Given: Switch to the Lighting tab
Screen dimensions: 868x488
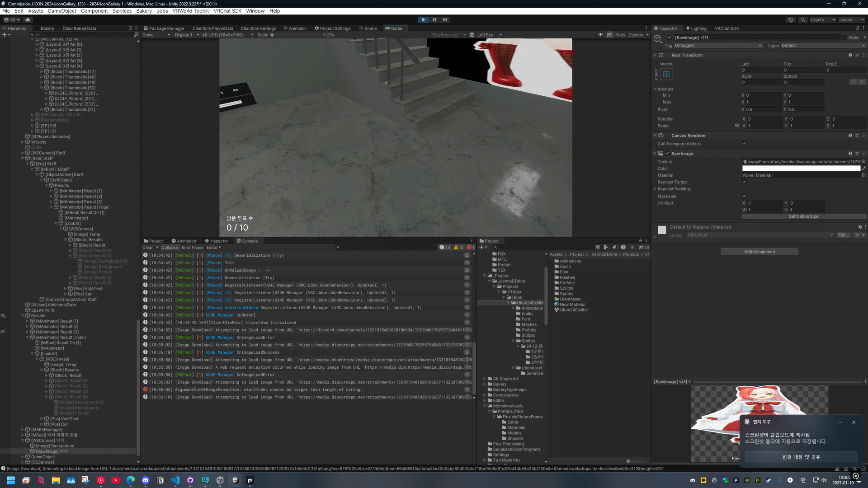Looking at the screenshot, I should point(696,28).
